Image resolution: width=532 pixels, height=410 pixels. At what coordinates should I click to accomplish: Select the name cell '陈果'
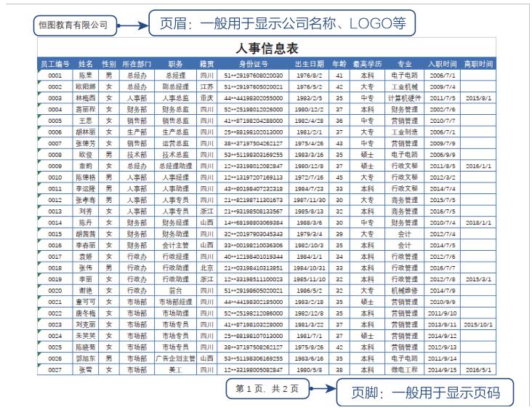tap(86, 76)
